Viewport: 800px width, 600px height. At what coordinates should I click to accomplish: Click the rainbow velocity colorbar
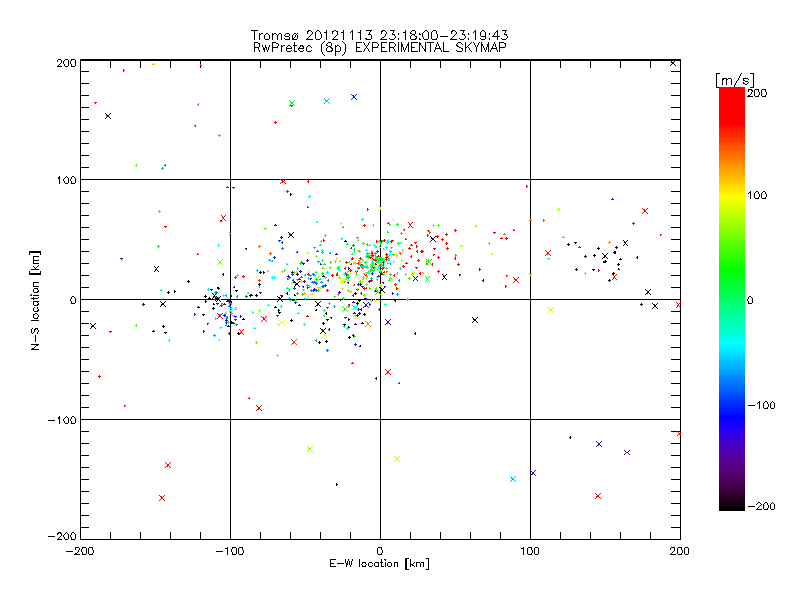pyautogui.click(x=732, y=298)
